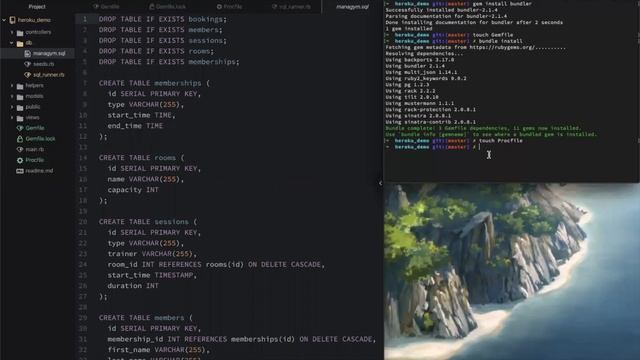
Task: Click the heroku_demo project repo icon
Action: (13, 20)
